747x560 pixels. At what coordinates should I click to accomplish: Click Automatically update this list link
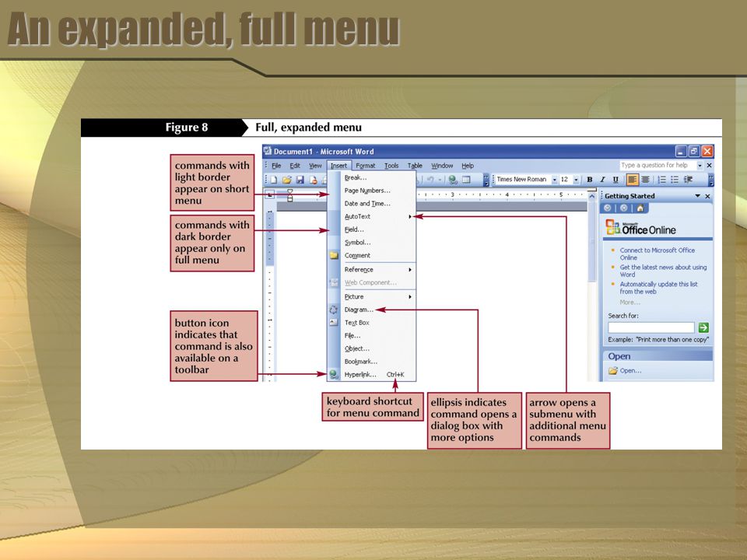coord(658,288)
